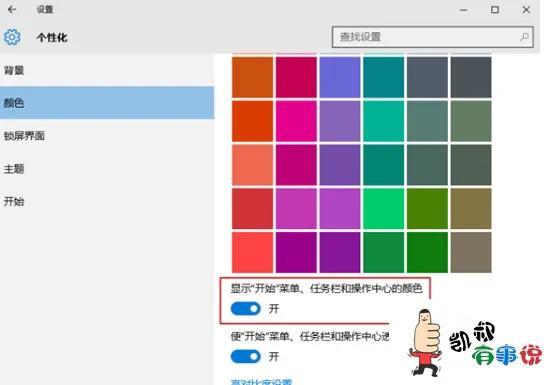Screen dimensions: 554x385
Task: Select the forest green swatch in bottom row
Action: 427,252
